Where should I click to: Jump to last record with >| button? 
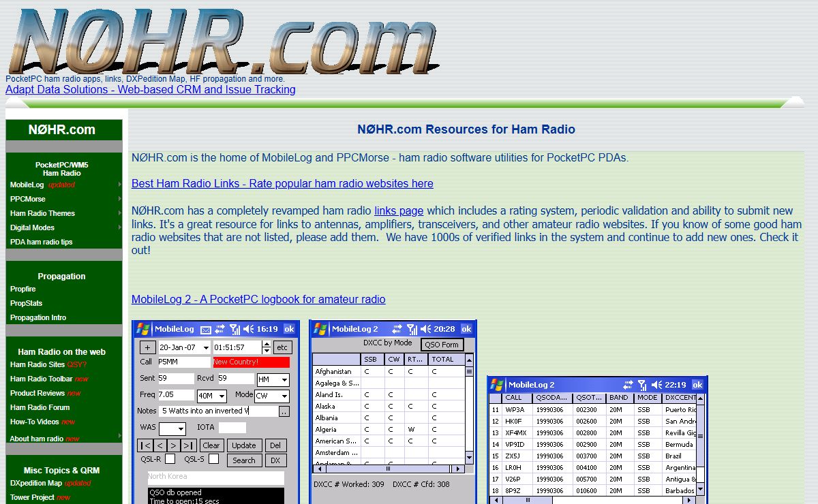tap(189, 445)
